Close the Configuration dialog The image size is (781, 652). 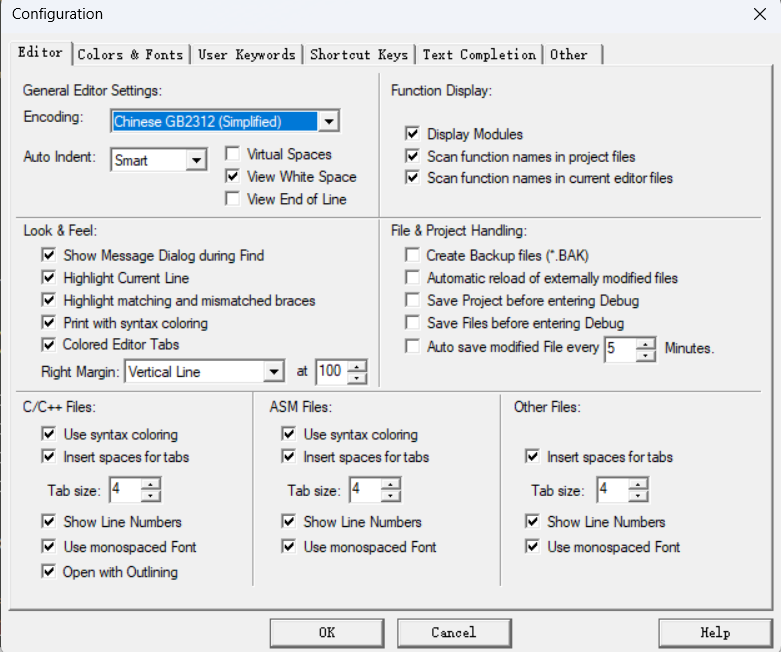click(x=760, y=14)
